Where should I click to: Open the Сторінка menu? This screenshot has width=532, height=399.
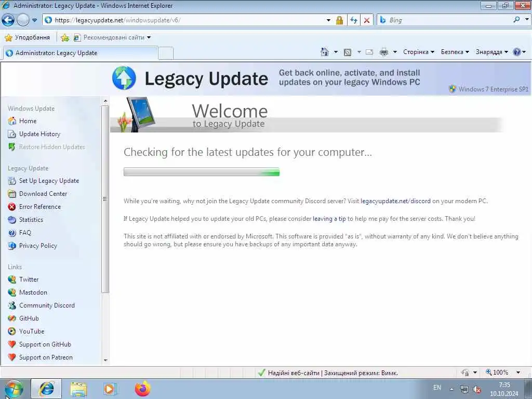(x=419, y=52)
